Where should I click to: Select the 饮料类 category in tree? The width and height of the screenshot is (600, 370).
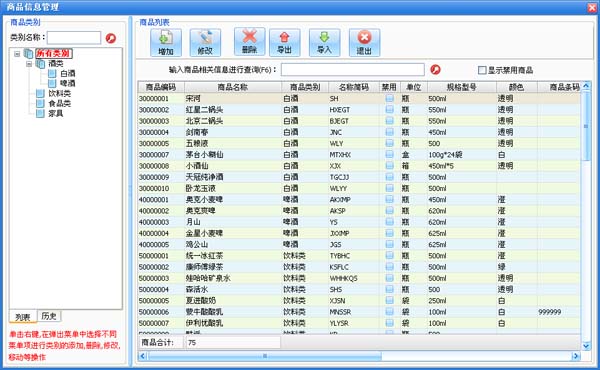coord(59,93)
